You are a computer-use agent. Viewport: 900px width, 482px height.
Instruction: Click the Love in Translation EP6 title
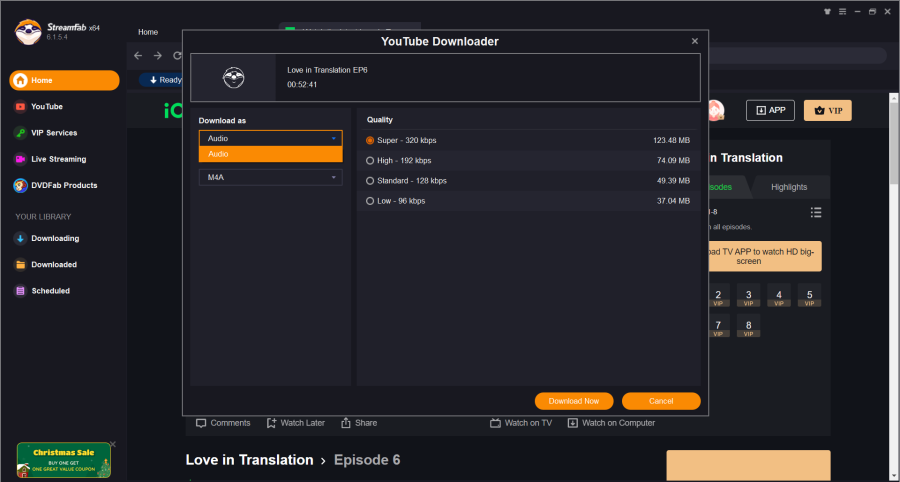point(327,70)
